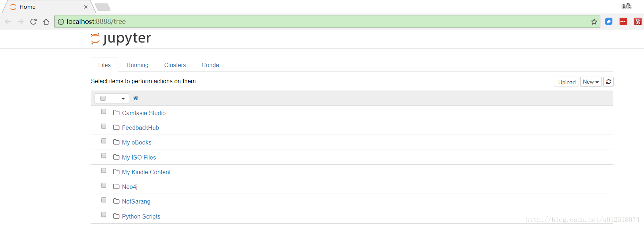644x227 pixels.
Task: Click the folder icon beside Neo4j
Action: click(117, 187)
